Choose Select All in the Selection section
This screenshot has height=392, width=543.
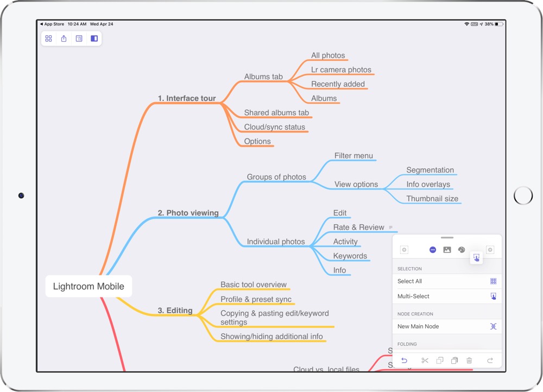coord(447,281)
